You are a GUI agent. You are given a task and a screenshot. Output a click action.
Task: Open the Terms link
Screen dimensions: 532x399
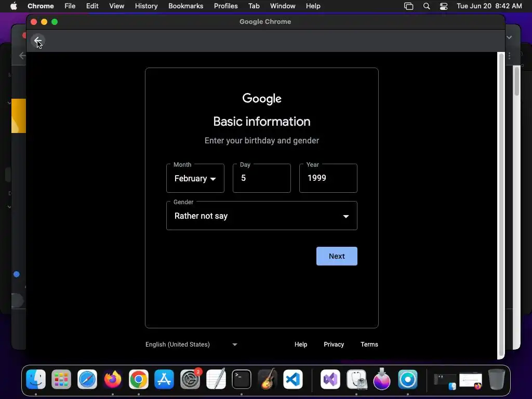369,344
